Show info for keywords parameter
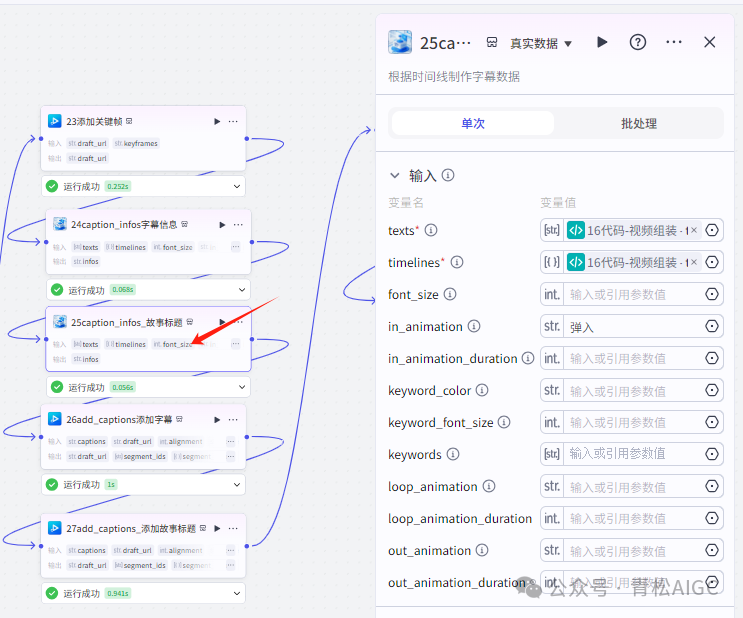Screen dimensions: 743x618 (453, 454)
